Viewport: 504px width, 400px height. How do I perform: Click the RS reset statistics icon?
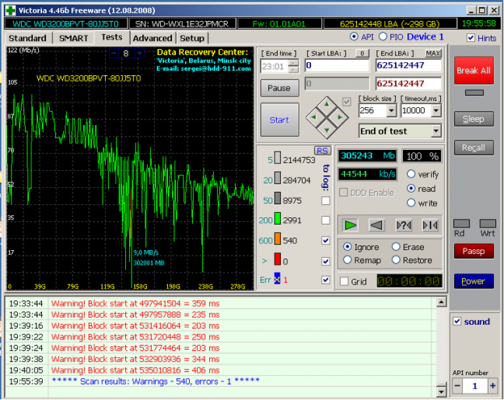click(x=322, y=151)
